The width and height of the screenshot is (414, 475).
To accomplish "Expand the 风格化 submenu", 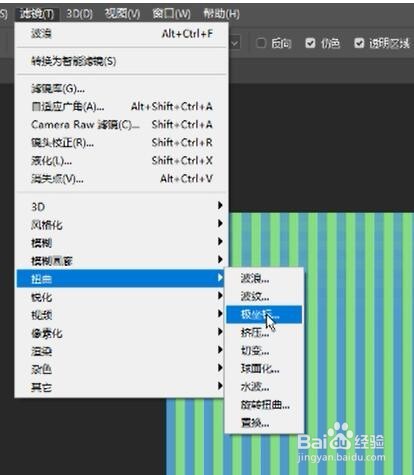I will tap(120, 225).
